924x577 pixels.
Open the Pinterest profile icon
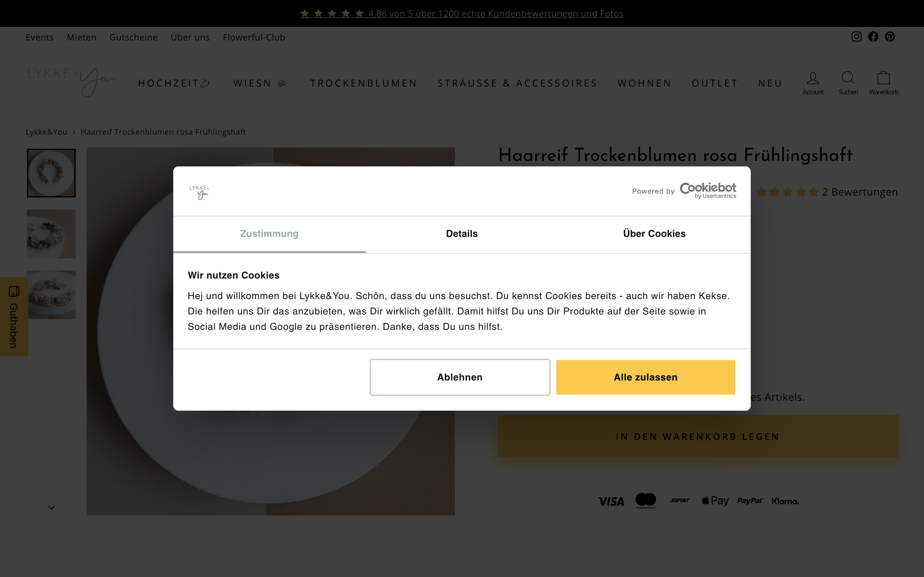tap(890, 37)
